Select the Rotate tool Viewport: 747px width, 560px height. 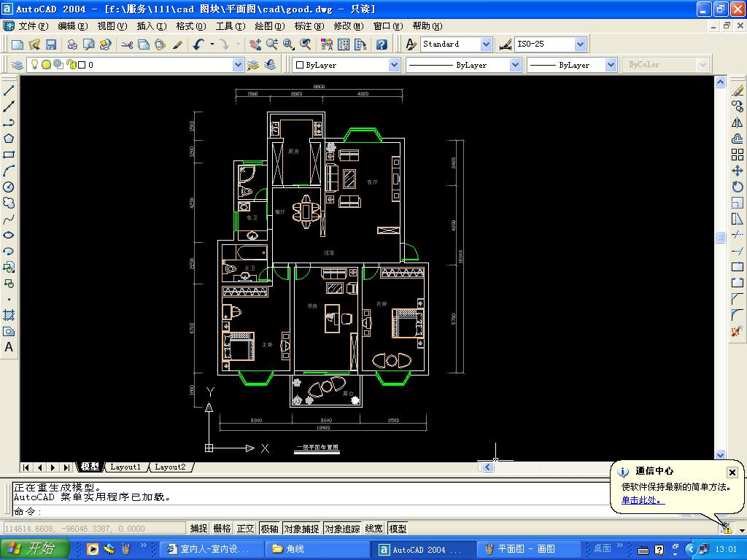click(738, 187)
